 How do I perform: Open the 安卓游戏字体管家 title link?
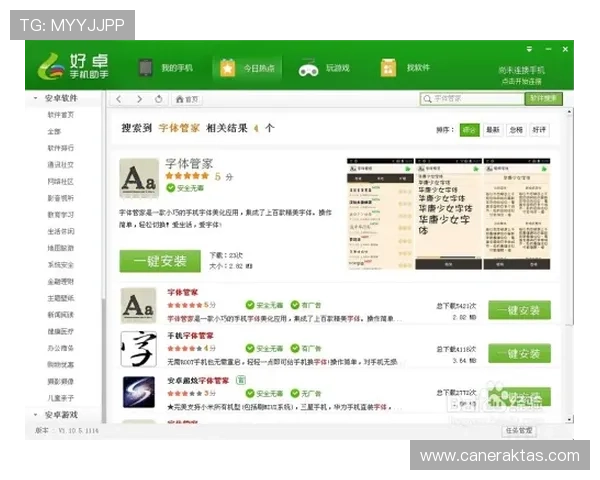198,380
